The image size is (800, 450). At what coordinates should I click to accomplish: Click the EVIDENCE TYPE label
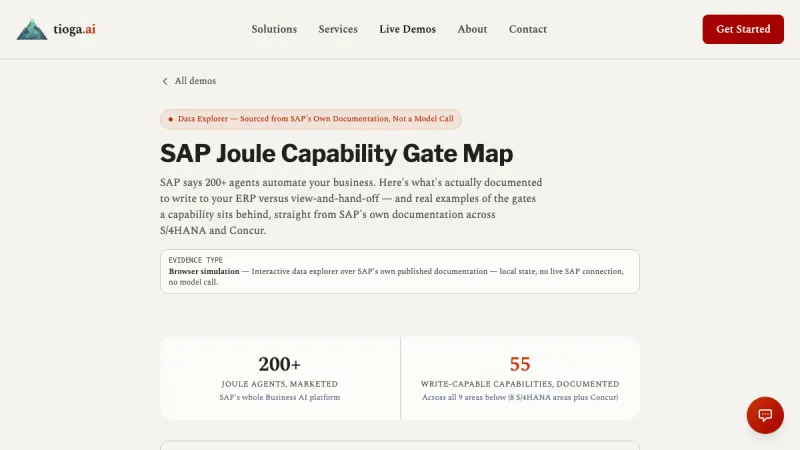pos(195,260)
